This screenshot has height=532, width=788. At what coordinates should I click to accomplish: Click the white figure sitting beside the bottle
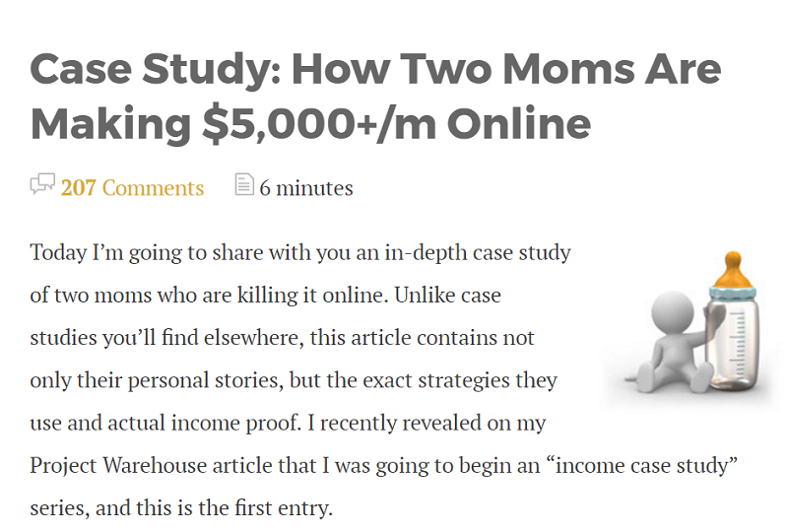coord(671,342)
